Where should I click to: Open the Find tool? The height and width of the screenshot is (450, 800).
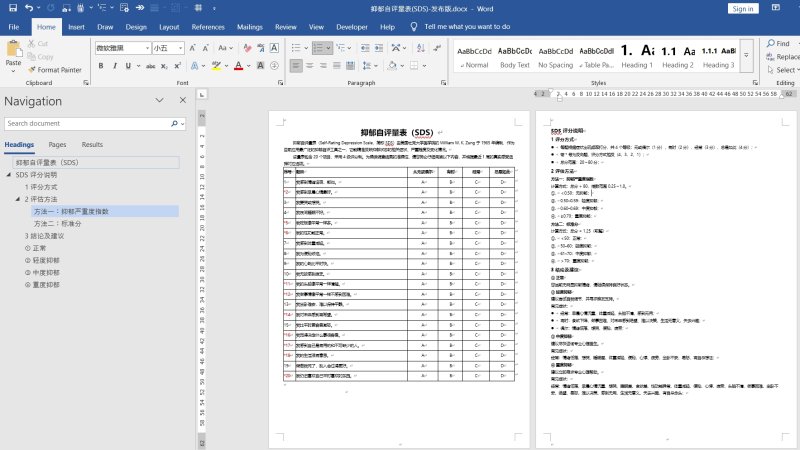(x=778, y=43)
